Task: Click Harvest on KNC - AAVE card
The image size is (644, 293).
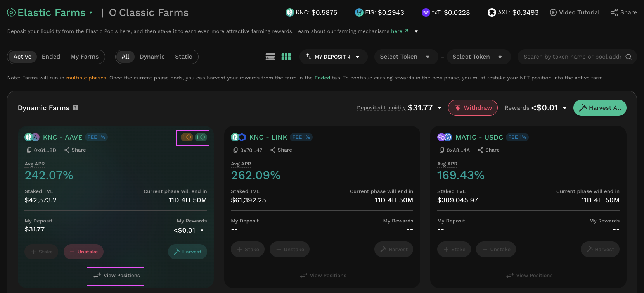Action: pos(187,252)
